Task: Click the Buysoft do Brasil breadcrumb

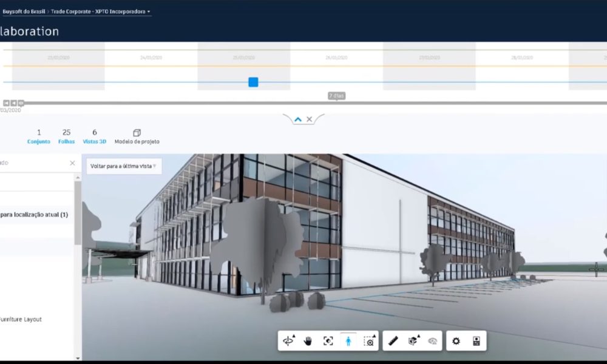Action: (23, 12)
